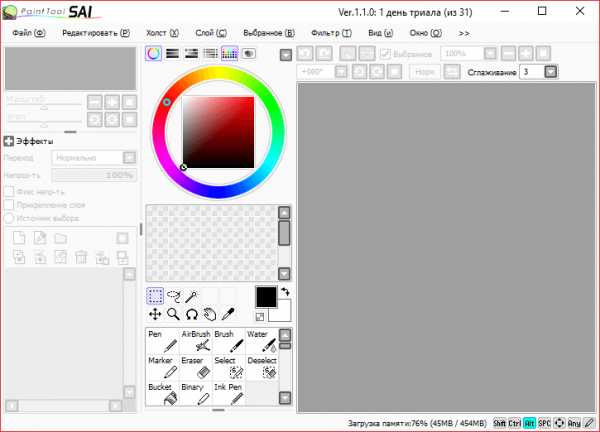Toggle the color wheel panel
Viewport: 600px width, 432px height.
coord(153,54)
